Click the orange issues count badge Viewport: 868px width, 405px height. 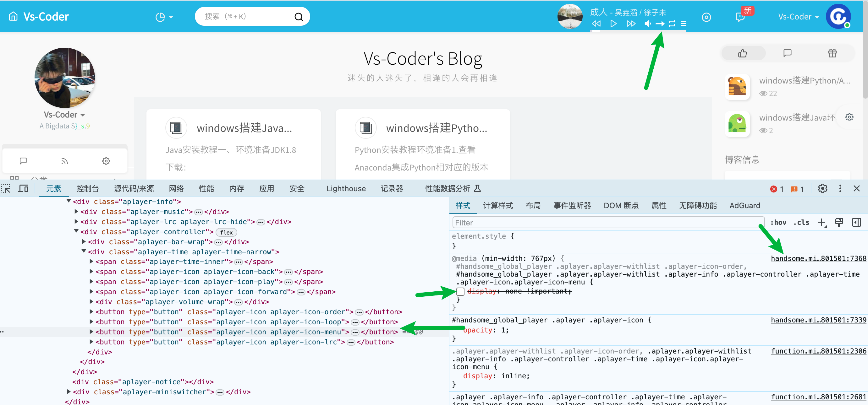[x=797, y=189]
